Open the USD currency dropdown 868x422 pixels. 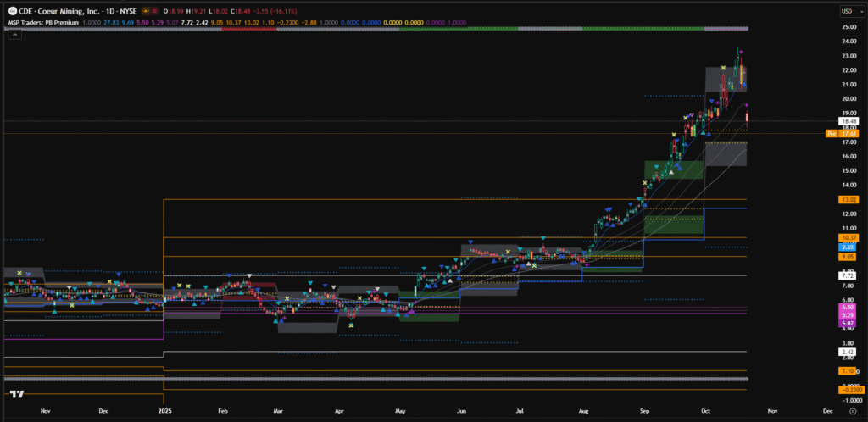pos(846,11)
